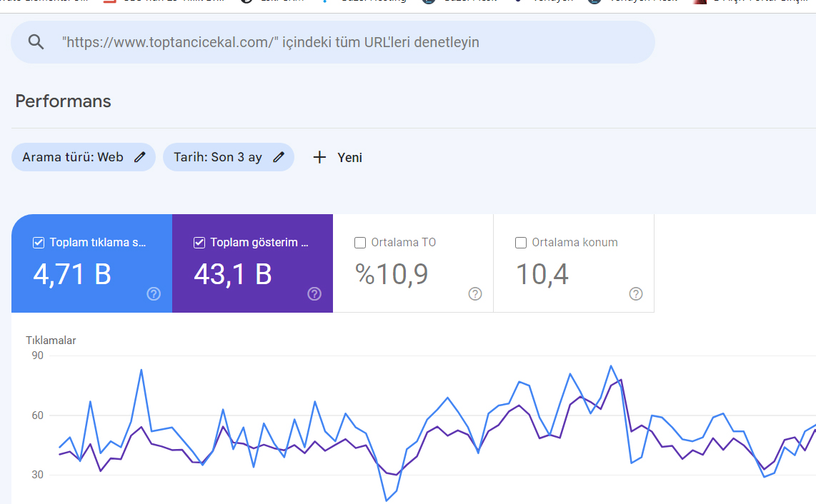The height and width of the screenshot is (504, 816).
Task: Open help icon on total impressions card
Action: click(314, 294)
